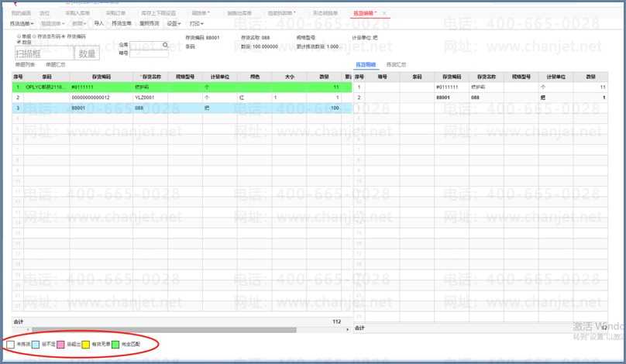Toggle the 数量 checkbox

coord(19,42)
